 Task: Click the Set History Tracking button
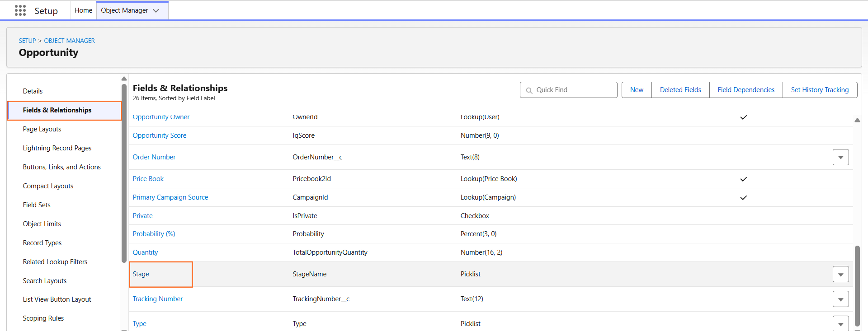point(820,90)
